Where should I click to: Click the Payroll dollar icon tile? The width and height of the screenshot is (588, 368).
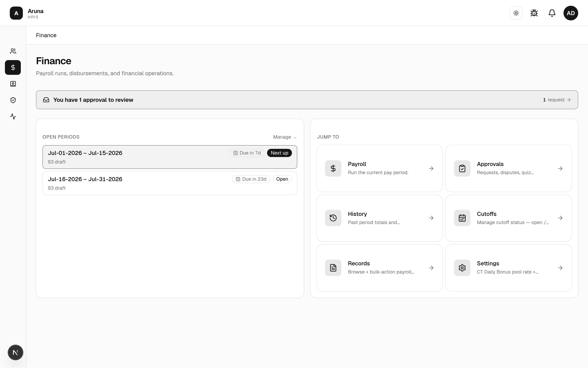click(333, 168)
